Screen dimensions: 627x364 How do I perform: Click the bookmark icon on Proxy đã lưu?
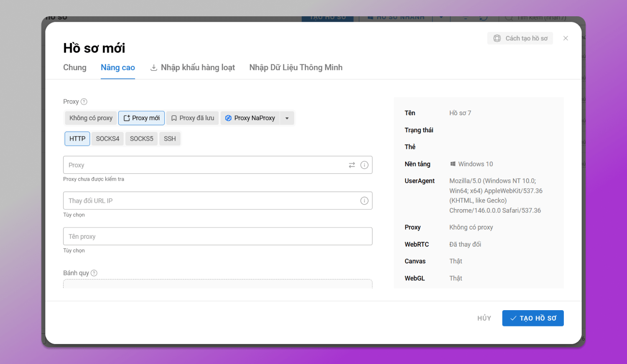click(174, 118)
